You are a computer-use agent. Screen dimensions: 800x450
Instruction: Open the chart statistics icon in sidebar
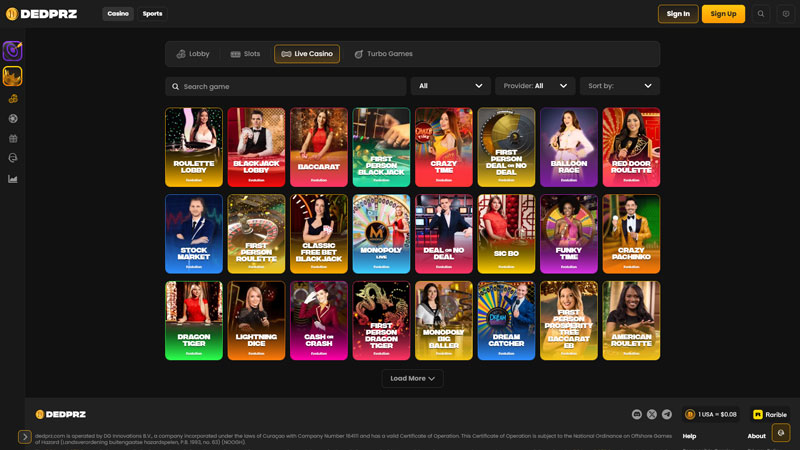13,179
